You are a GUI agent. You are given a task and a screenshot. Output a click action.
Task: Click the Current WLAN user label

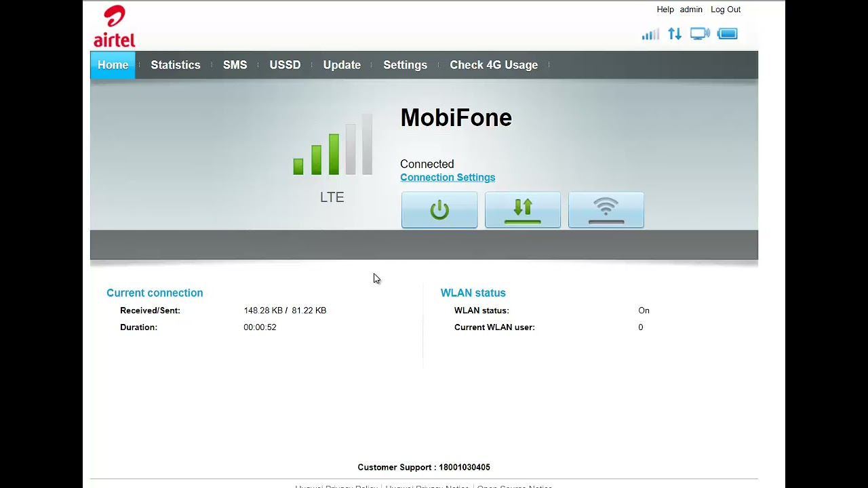click(494, 327)
